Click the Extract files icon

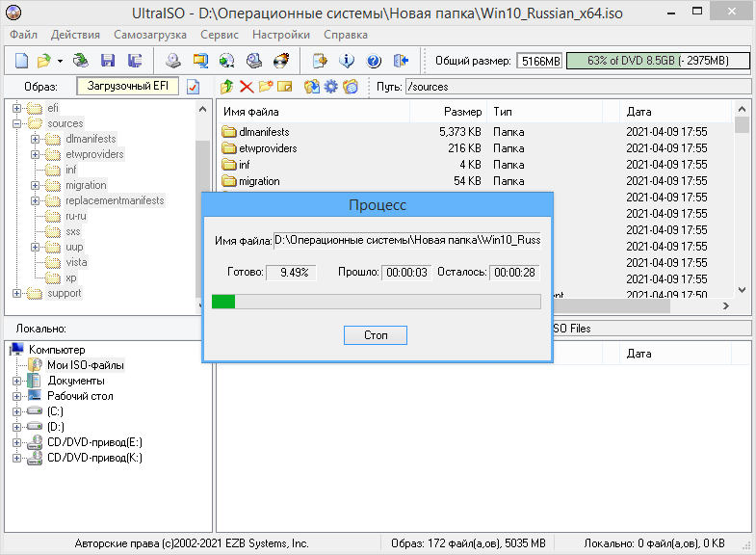coord(312,87)
